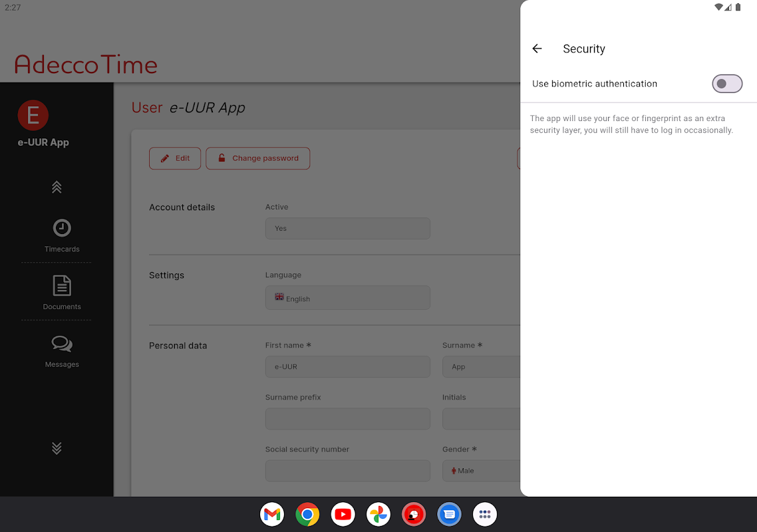The height and width of the screenshot is (532, 757).
Task: Open Documents from the sidebar
Action: click(x=62, y=293)
